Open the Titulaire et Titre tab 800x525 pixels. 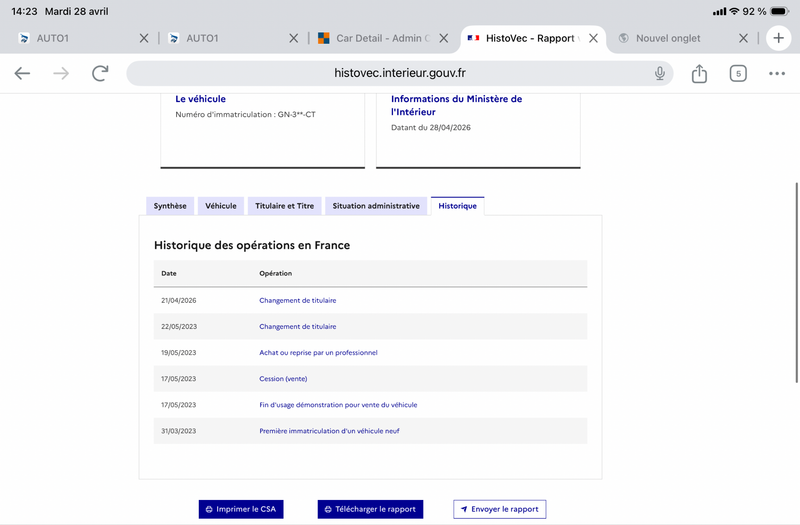pyautogui.click(x=284, y=206)
